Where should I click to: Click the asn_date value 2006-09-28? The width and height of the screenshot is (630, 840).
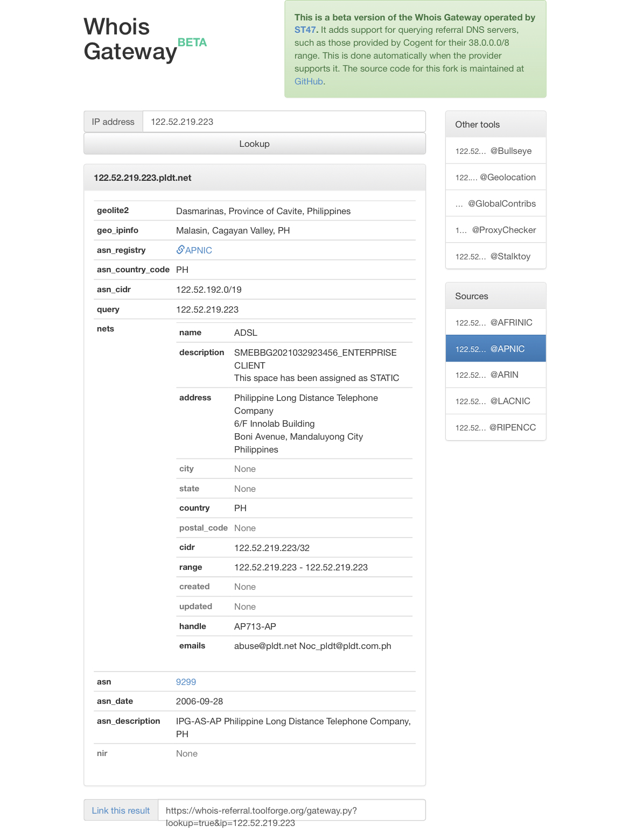click(x=199, y=701)
